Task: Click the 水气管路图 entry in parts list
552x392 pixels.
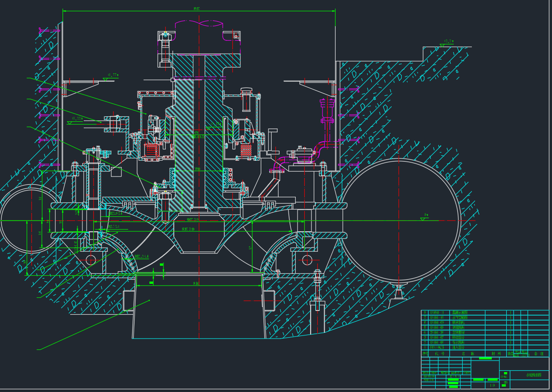Action: click(x=459, y=318)
